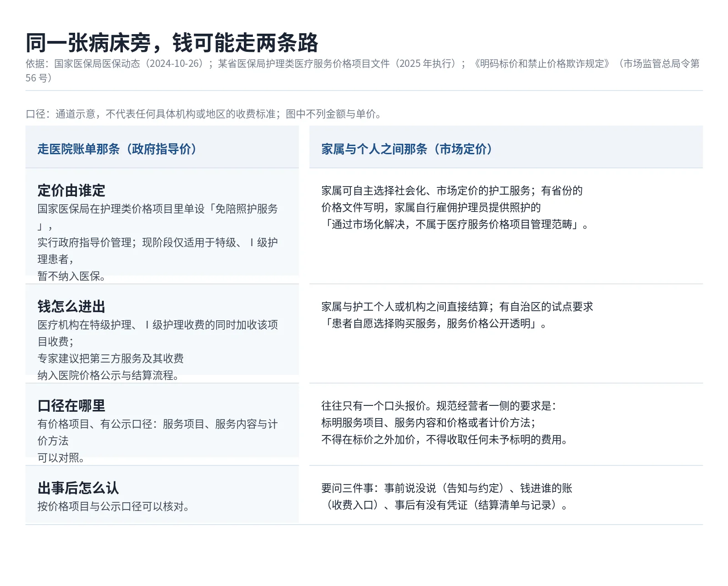The image size is (728, 586).
Task: Click the row heading 出事后怎么认
Action: coord(78,488)
